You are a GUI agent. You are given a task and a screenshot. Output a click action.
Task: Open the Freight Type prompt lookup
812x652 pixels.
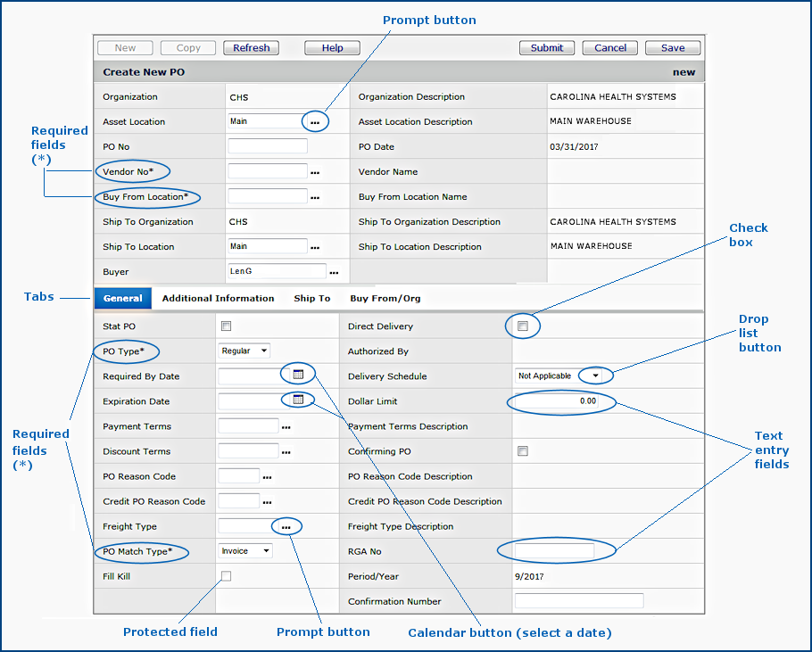pos(286,527)
